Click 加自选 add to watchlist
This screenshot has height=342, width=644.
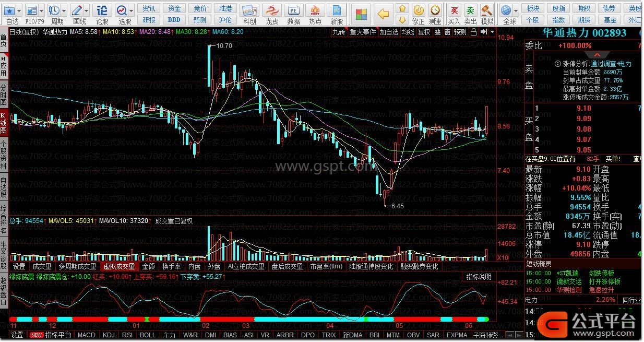tap(389, 32)
